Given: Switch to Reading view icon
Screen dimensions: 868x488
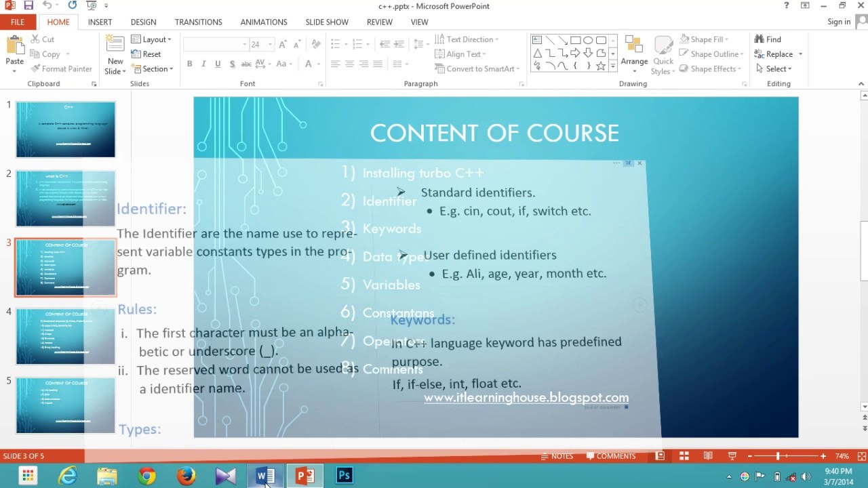Looking at the screenshot, I should point(708,456).
